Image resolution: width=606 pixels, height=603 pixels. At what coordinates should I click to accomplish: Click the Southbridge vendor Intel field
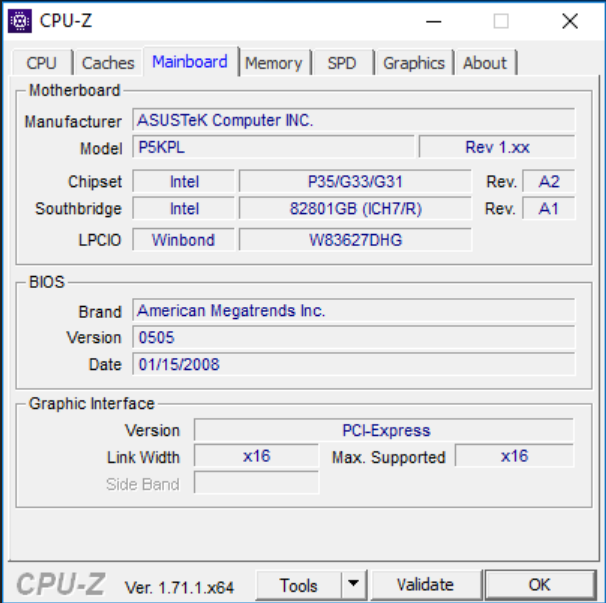(x=184, y=209)
